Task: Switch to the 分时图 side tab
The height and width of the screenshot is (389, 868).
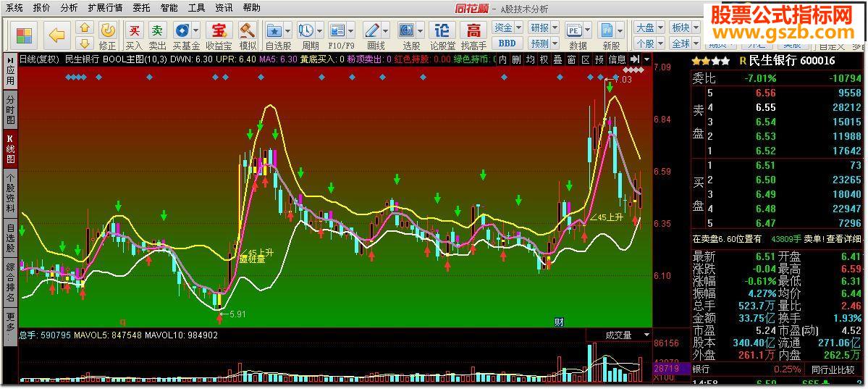Action: point(11,109)
